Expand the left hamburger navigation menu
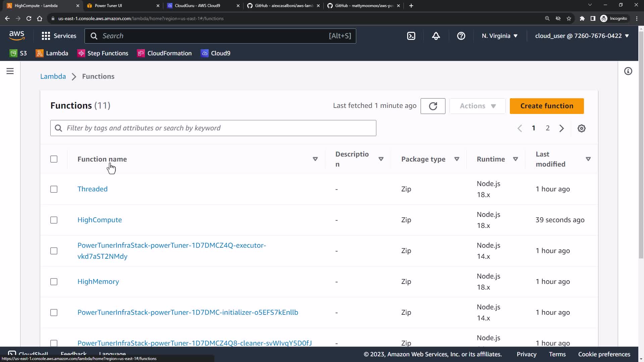Image resolution: width=644 pixels, height=362 pixels. tap(10, 71)
